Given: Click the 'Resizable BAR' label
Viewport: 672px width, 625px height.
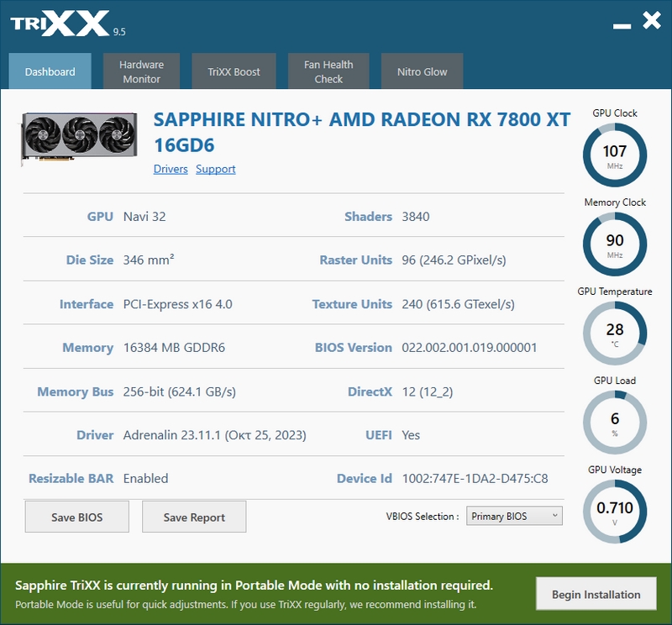Looking at the screenshot, I should pos(71,478).
